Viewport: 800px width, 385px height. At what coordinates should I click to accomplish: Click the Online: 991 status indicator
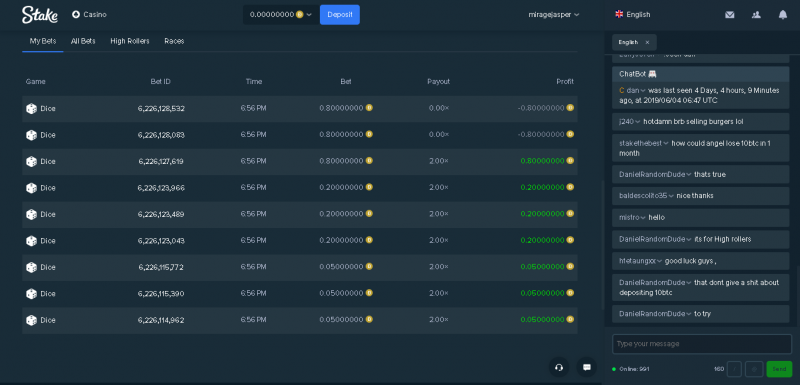[631, 369]
